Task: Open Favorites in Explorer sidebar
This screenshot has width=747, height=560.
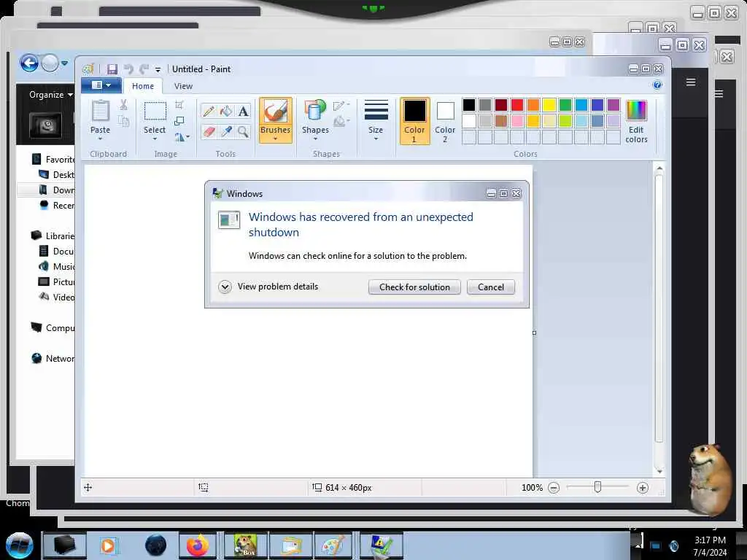Action: [x=53, y=160]
